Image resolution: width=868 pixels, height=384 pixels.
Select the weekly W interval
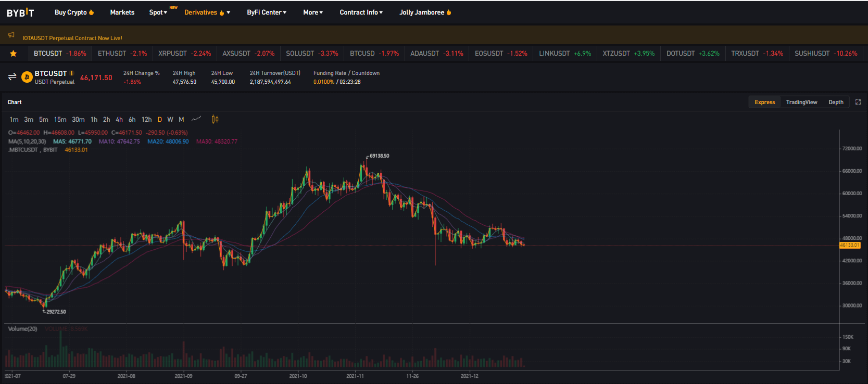coord(170,120)
